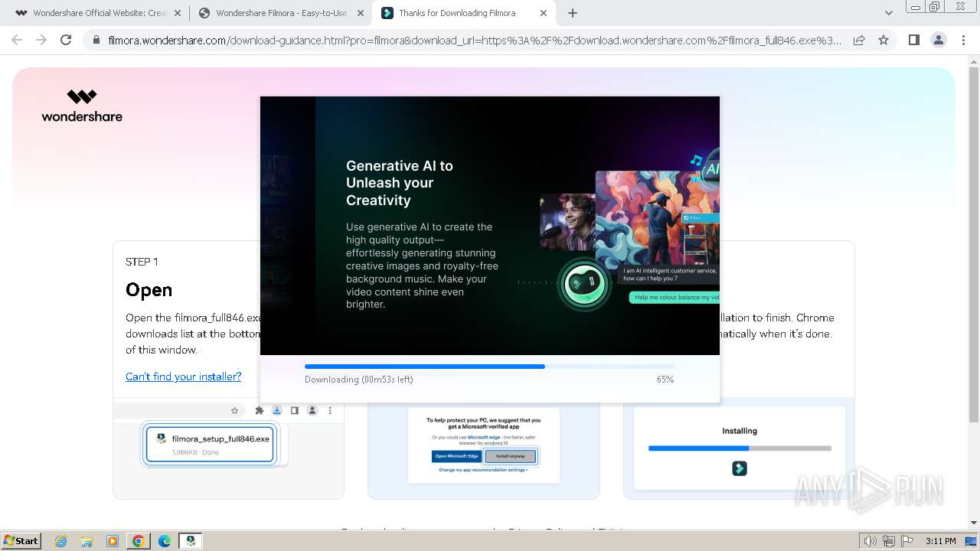Open Windows Media Player from taskbar
This screenshot has height=551, width=980.
[113, 541]
